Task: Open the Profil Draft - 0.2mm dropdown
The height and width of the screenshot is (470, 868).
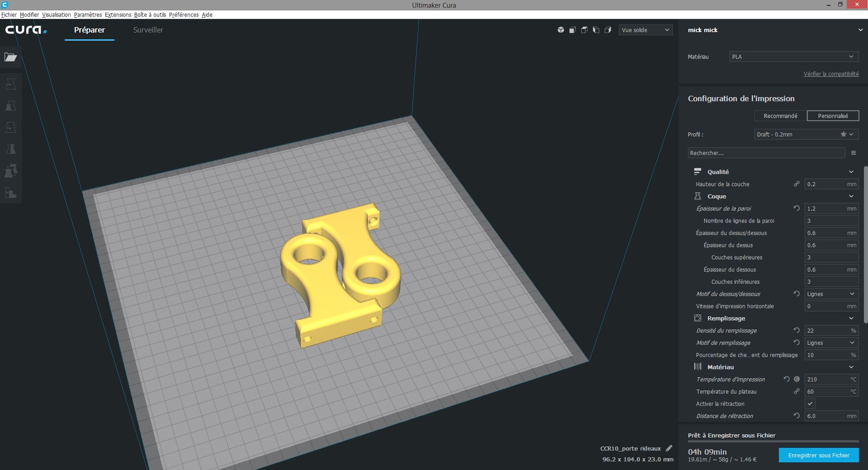Action: pyautogui.click(x=806, y=134)
